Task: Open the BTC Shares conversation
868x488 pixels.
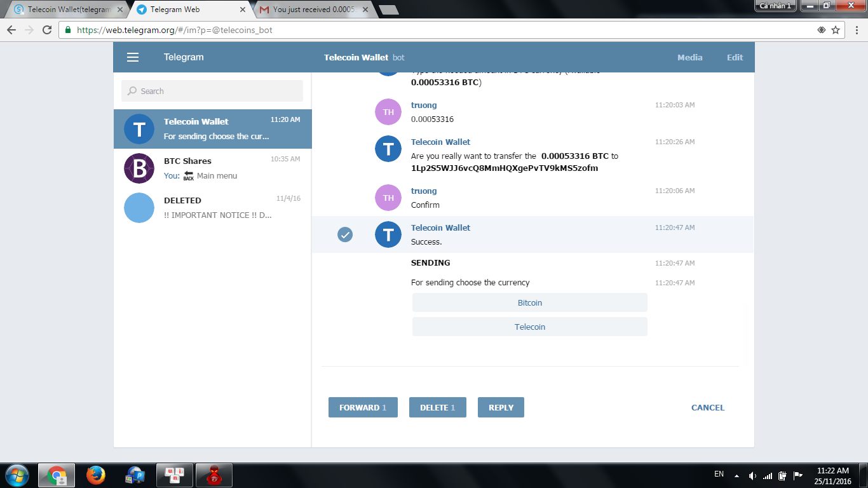Action: [x=213, y=168]
